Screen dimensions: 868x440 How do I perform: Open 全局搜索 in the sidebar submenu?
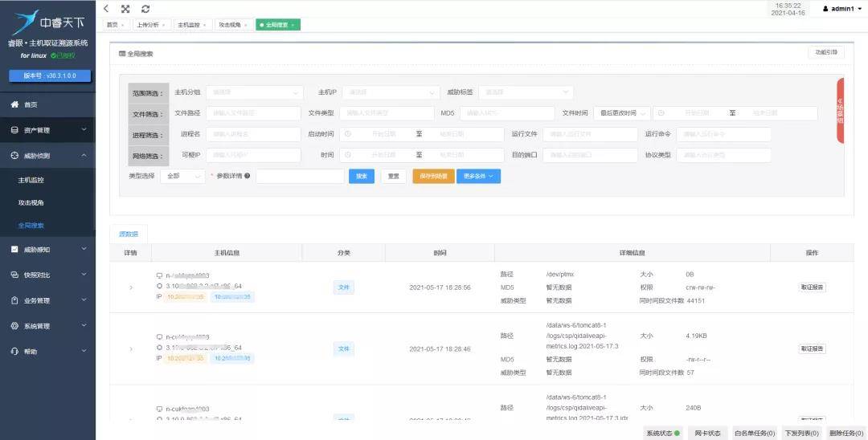[x=31, y=226]
